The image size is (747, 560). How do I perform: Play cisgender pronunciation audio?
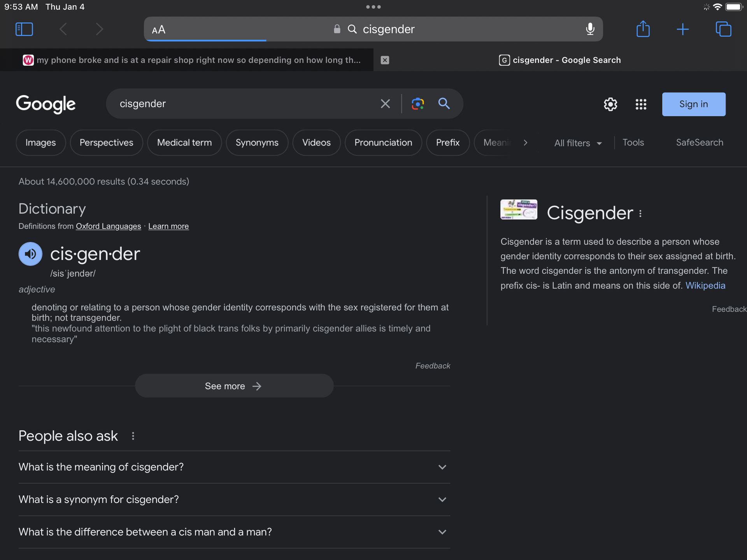tap(30, 254)
